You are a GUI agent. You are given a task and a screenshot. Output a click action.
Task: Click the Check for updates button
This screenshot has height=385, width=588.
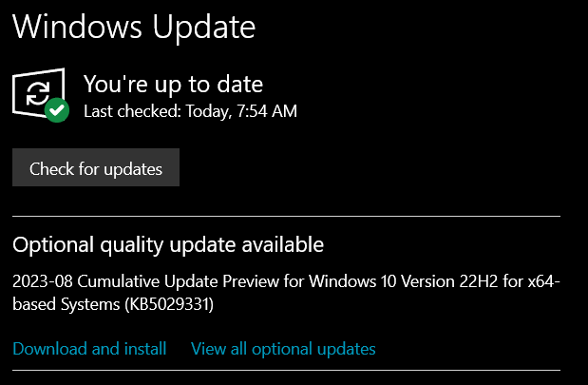coord(96,167)
